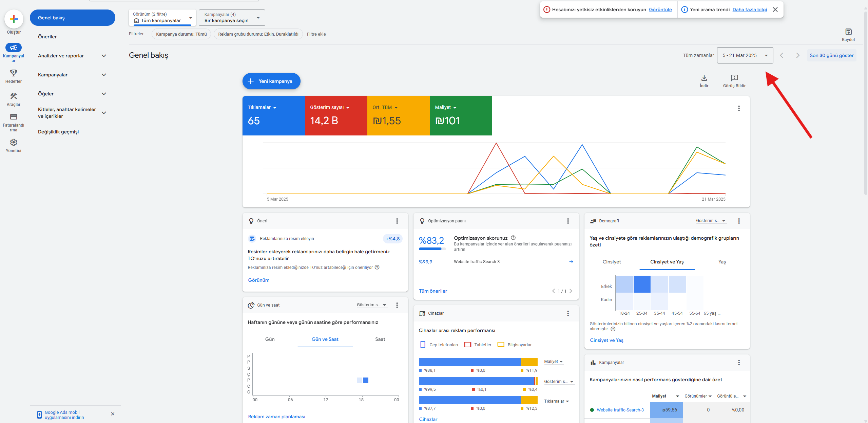Open the date range 5 - 21 Mar 2025 dropdown
This screenshot has height=423, width=868.
coord(745,55)
